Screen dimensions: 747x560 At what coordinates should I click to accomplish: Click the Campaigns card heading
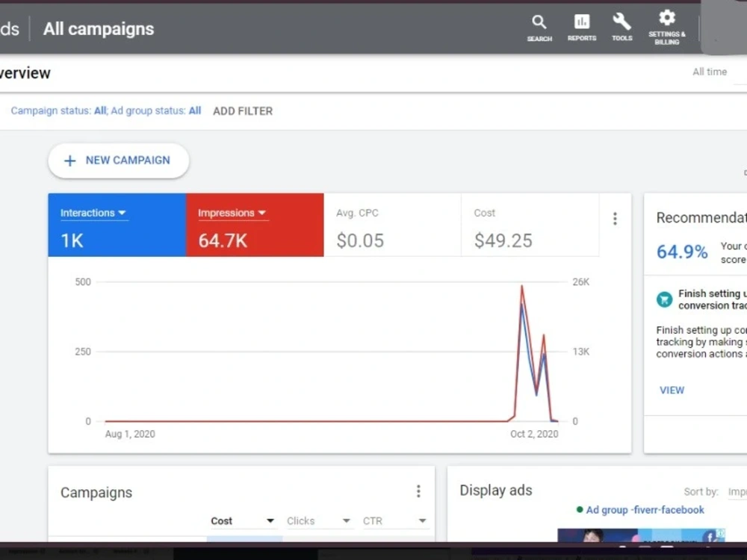point(96,492)
